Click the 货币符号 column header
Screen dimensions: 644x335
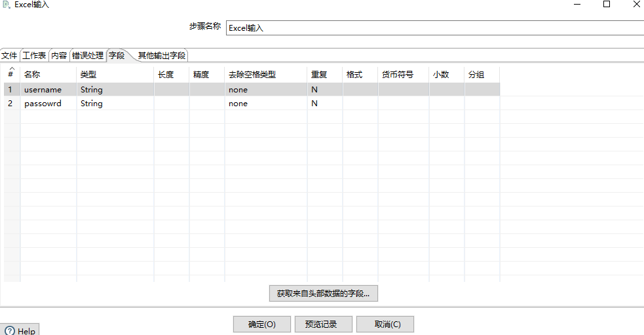click(404, 74)
